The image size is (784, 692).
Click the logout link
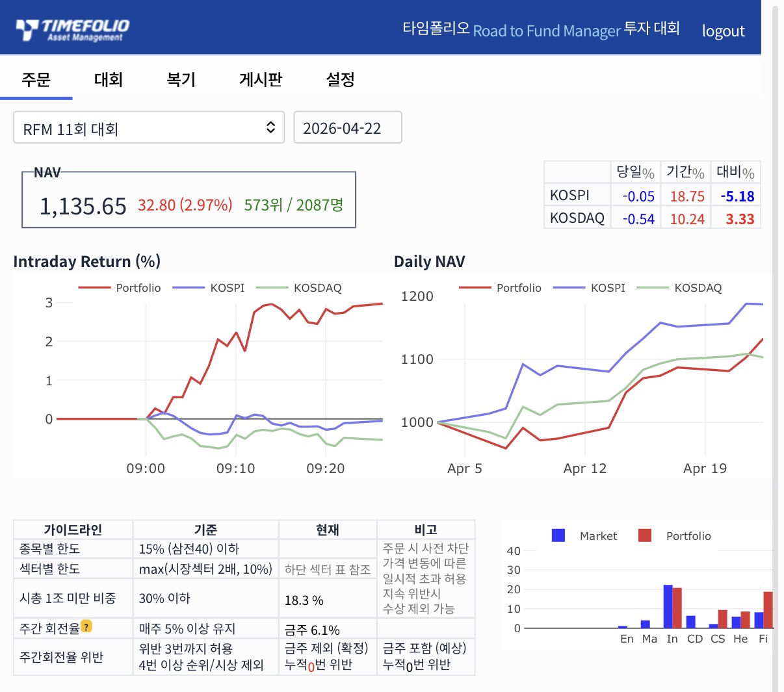(723, 31)
